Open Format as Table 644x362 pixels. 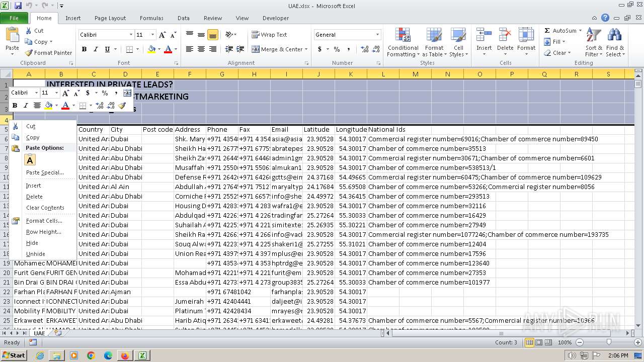(434, 42)
